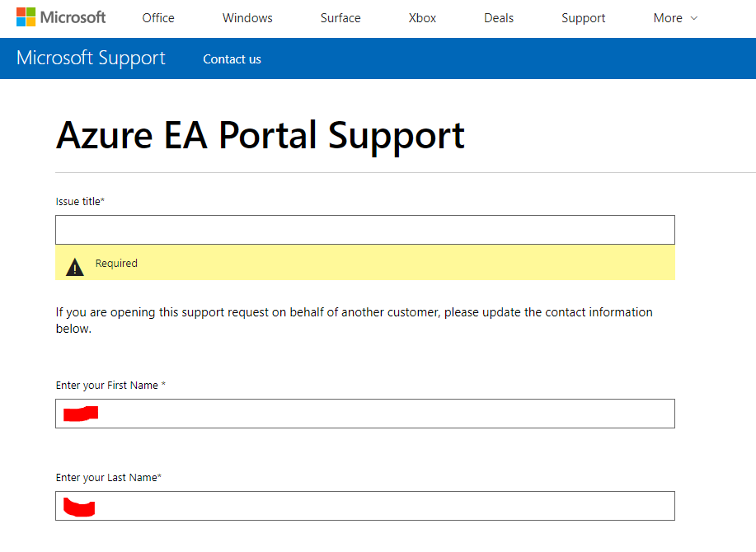Open the Surface navigation link
The width and height of the screenshot is (756, 552).
340,18
